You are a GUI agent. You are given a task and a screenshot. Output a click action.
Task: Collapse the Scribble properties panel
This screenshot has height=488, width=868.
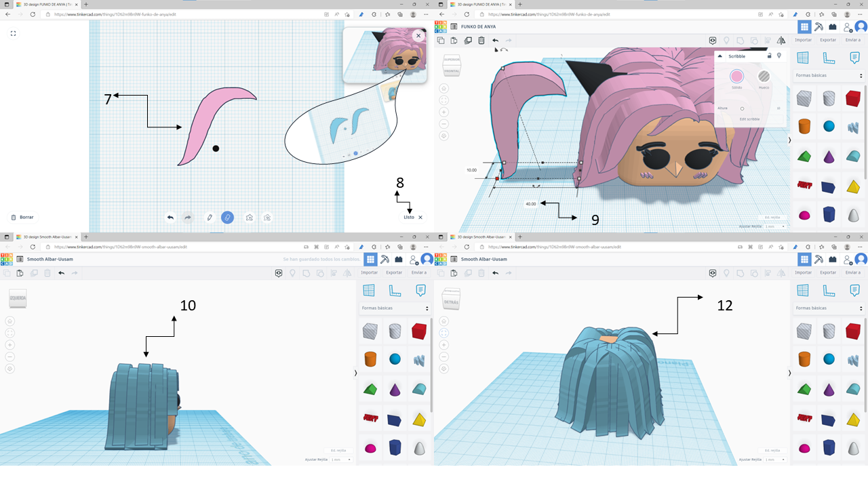click(x=720, y=56)
